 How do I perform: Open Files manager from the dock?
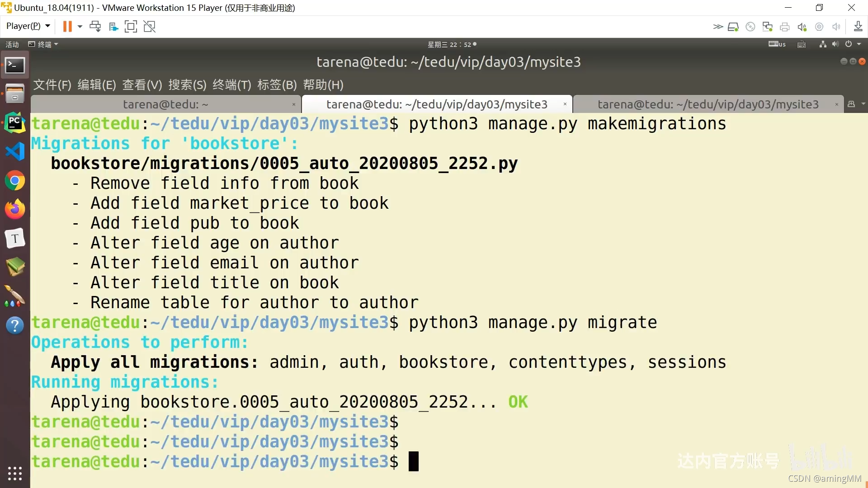click(x=15, y=94)
